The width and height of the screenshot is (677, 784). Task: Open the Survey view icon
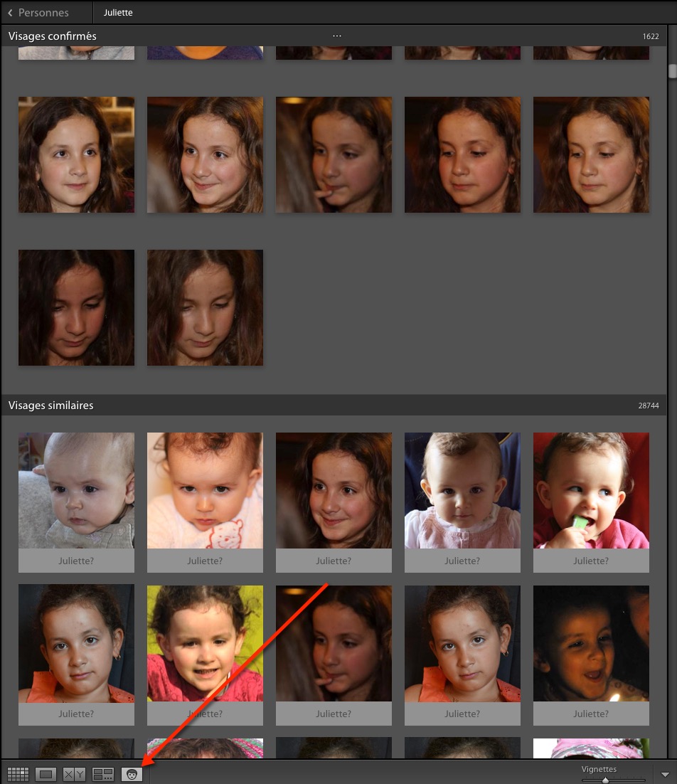pos(103,774)
